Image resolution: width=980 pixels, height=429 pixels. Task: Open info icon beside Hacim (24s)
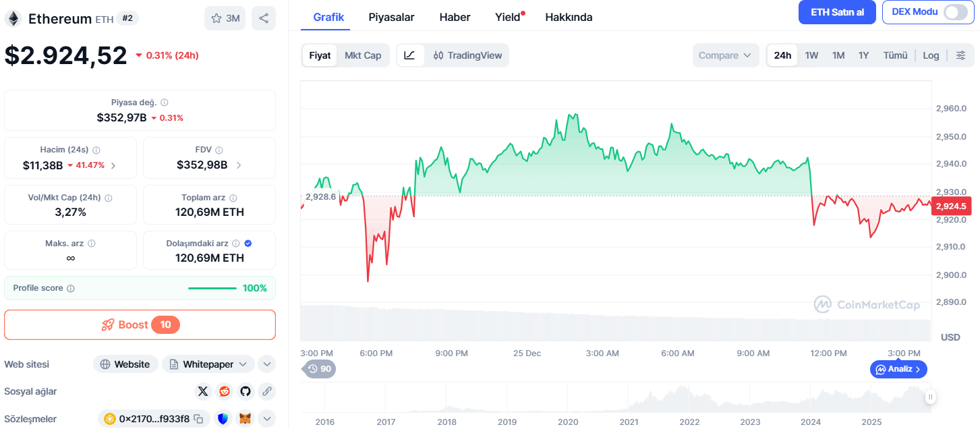point(96,150)
